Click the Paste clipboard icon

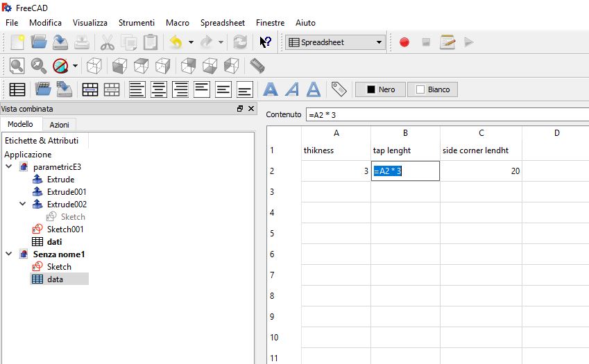(151, 42)
